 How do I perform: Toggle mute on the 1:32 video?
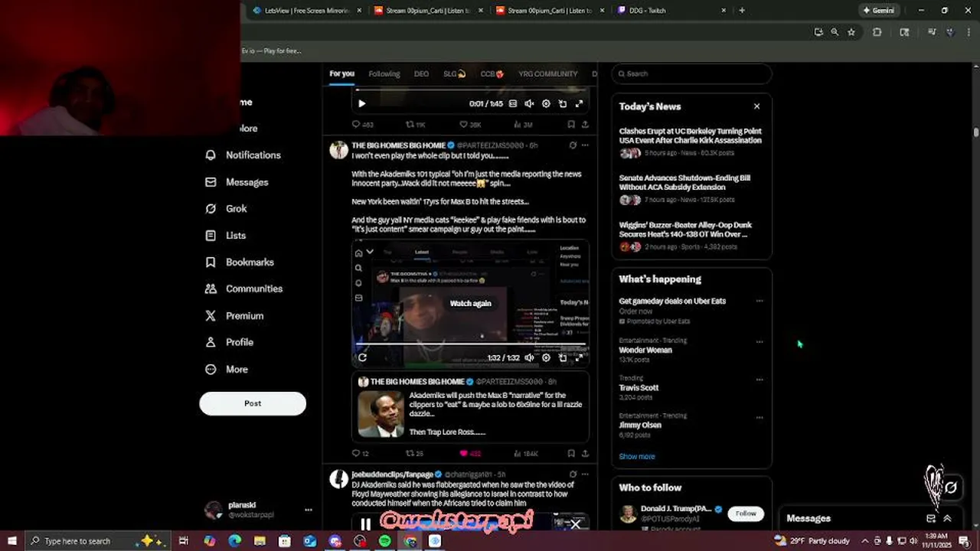pos(529,357)
